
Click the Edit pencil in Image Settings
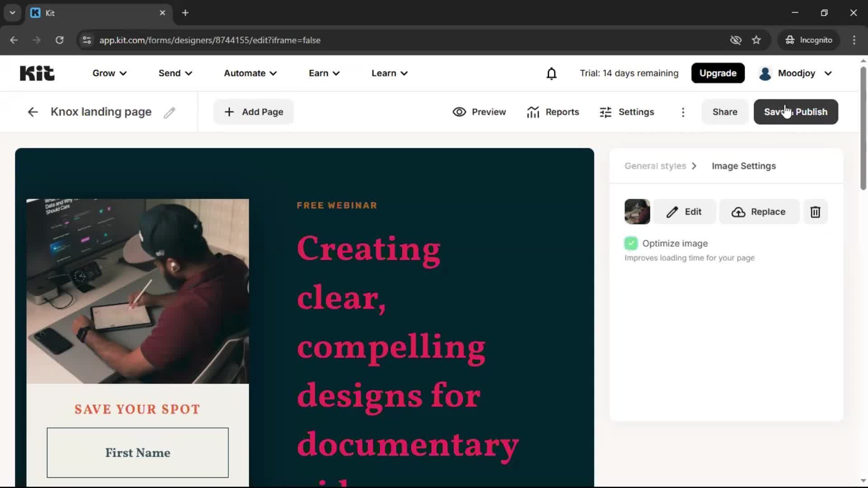684,211
